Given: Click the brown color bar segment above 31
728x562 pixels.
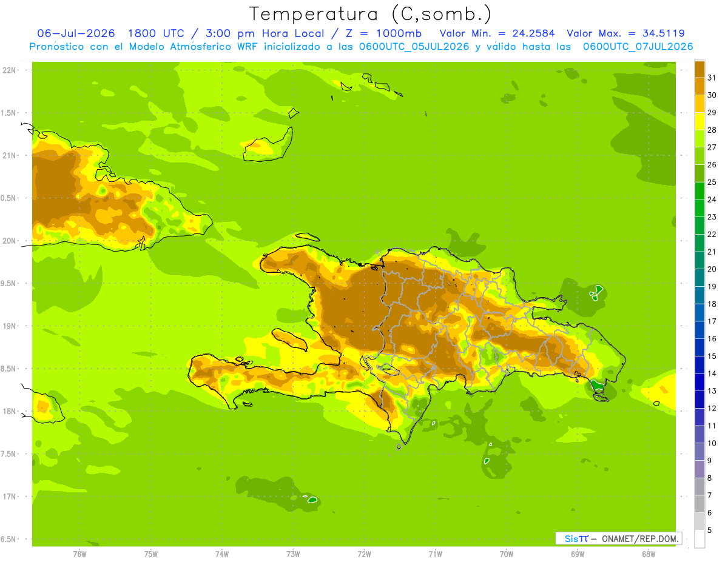Looking at the screenshot, I should tap(699, 69).
